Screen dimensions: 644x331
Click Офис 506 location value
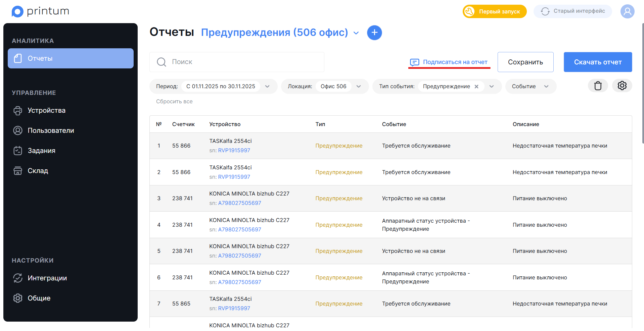pos(333,87)
